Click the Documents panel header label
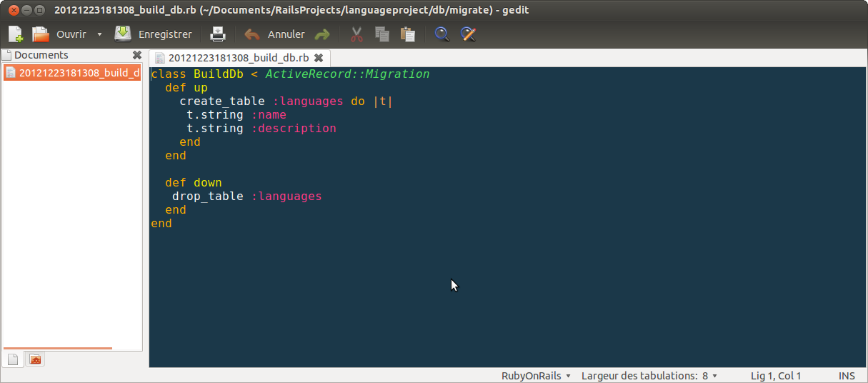Image resolution: width=868 pixels, height=383 pixels. pos(41,55)
